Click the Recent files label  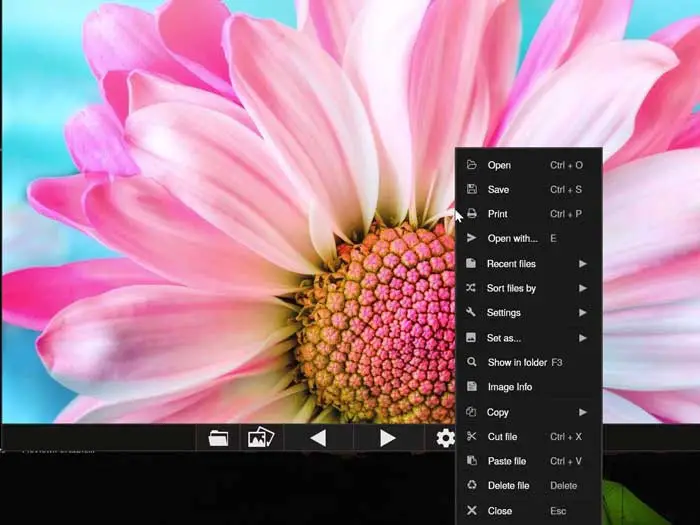(x=511, y=264)
